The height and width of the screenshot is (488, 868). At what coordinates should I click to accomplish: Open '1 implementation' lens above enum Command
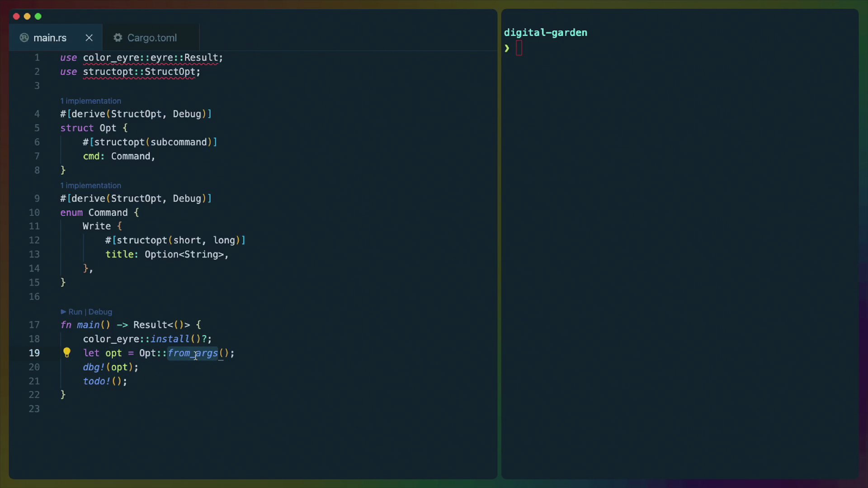[x=91, y=185]
